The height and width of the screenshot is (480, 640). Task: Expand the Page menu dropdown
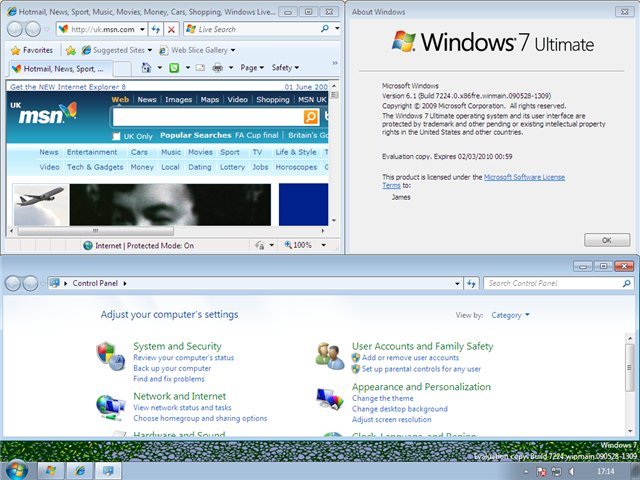click(252, 68)
